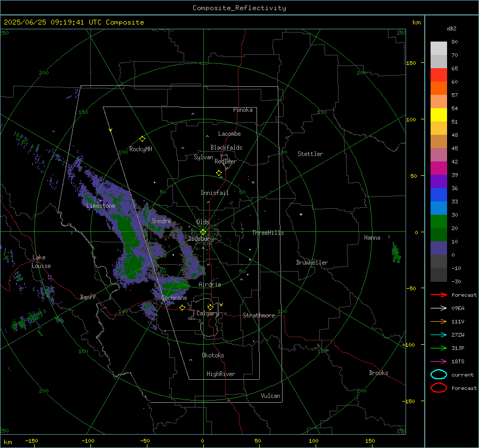
Task: Click the ThreeHills town label
Action: tap(268, 233)
